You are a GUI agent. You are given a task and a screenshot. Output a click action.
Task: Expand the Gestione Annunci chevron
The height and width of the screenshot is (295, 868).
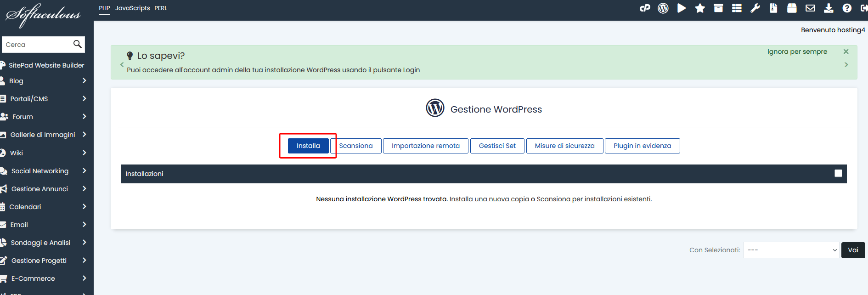tap(84, 188)
